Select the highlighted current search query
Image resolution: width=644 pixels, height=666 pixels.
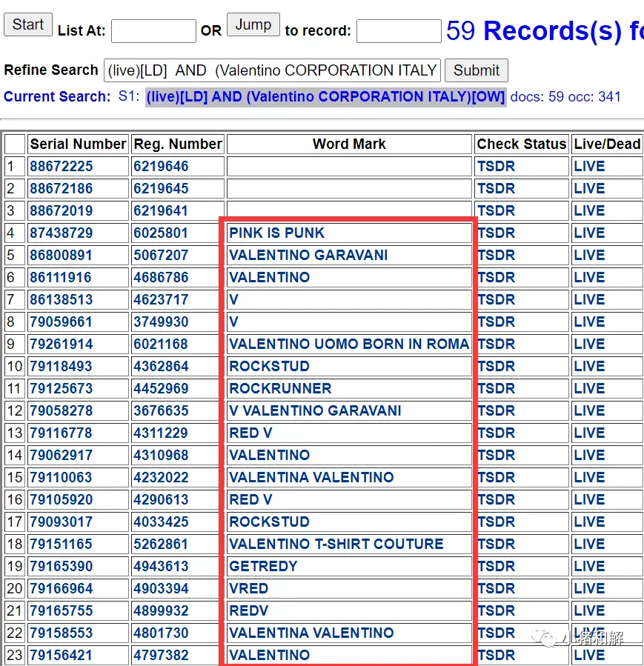pos(326,97)
